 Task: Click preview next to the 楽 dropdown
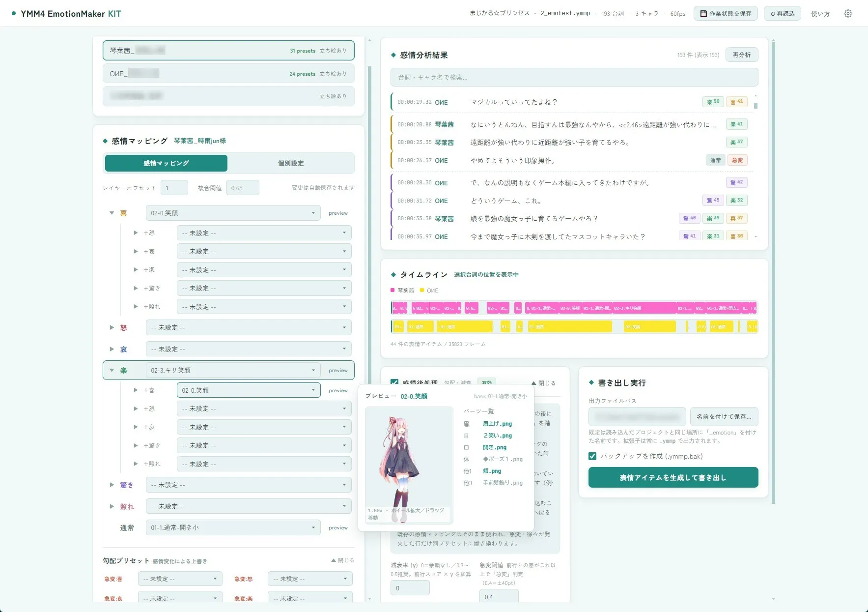tap(338, 371)
